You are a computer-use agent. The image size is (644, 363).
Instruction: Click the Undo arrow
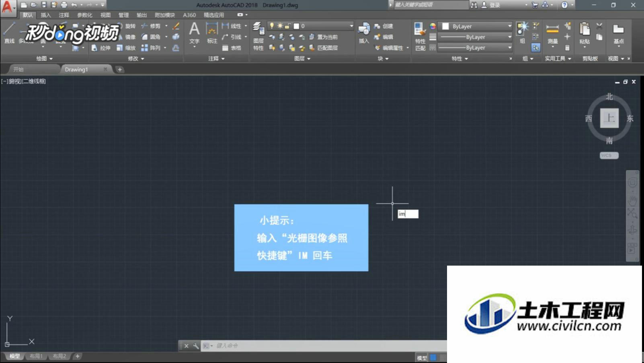click(74, 5)
